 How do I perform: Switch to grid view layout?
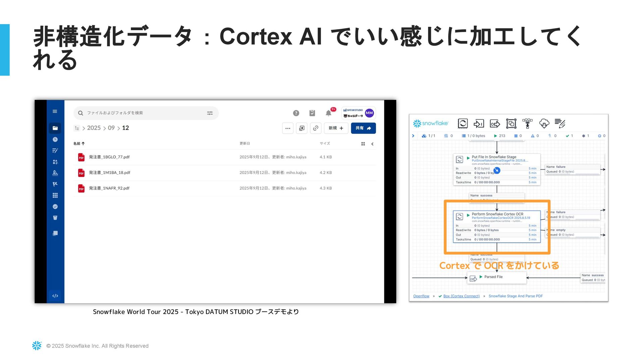coord(363,144)
